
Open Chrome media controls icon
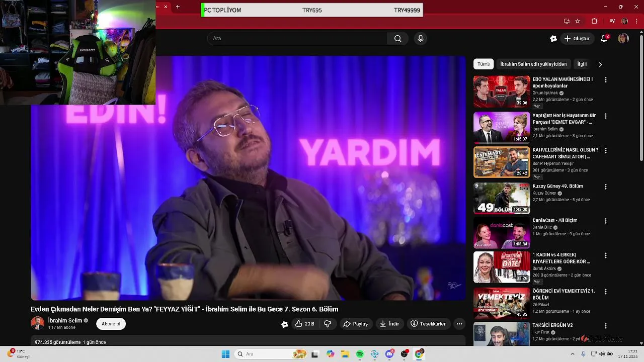pos(612,21)
